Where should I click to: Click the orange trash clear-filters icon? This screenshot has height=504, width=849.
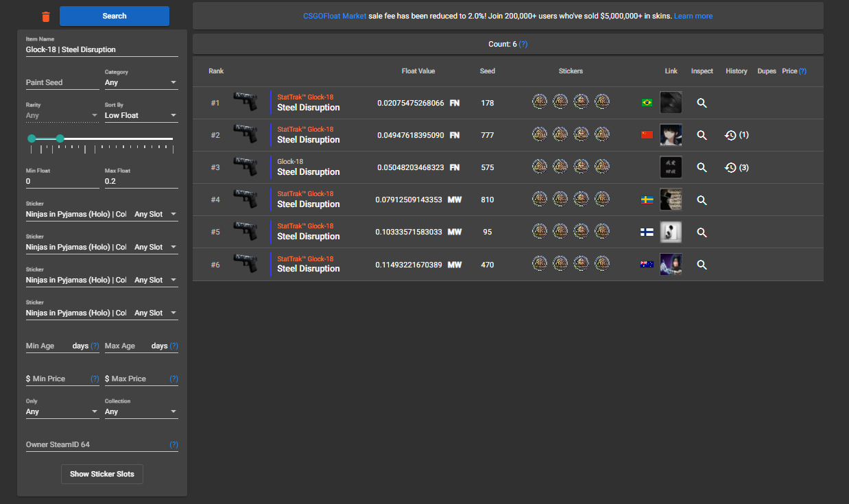click(x=46, y=16)
